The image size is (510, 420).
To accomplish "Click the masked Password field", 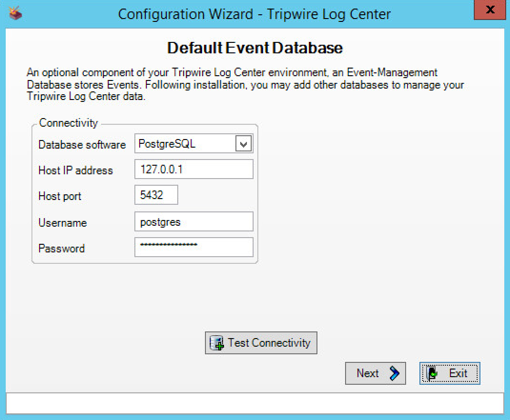I will coord(194,247).
